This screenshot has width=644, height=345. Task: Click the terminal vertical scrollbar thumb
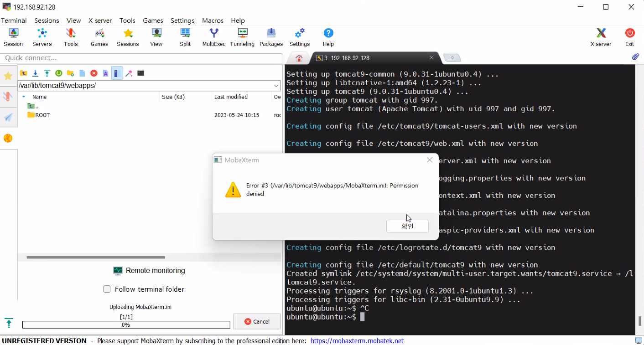tap(640, 321)
